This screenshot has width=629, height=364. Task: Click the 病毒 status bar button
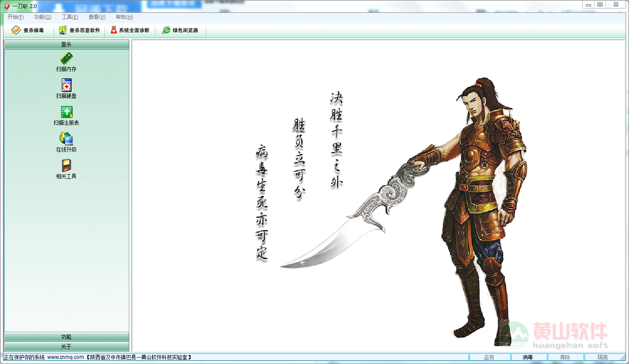(528, 357)
